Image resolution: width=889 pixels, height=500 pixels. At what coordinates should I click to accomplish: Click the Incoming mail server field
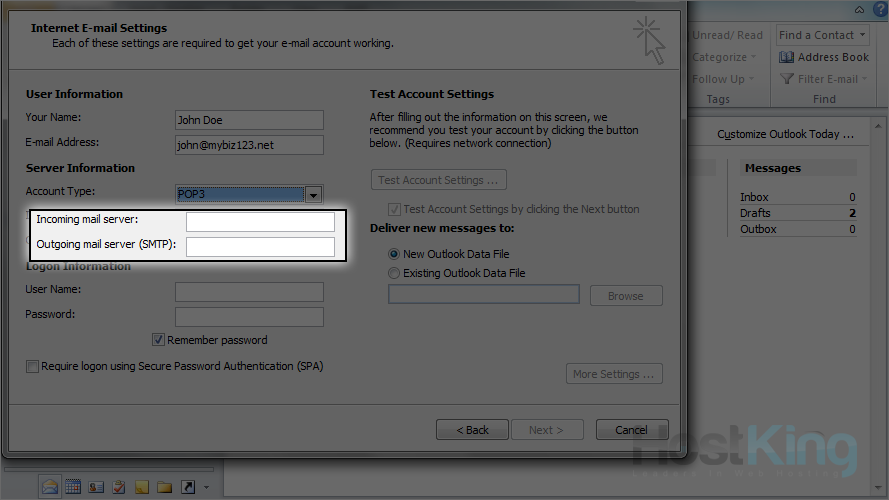(260, 222)
